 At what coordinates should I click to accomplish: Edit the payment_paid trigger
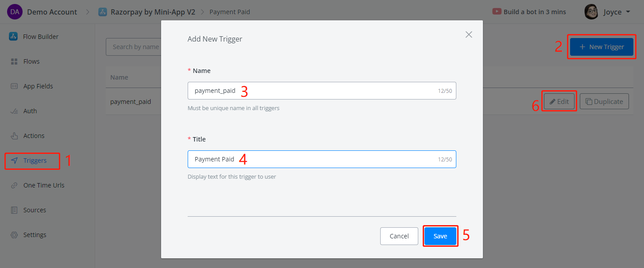tap(559, 101)
